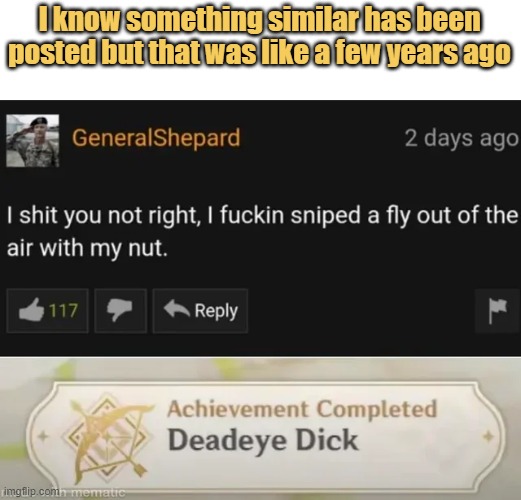Click the 2 days ago timestamp
521x500 pixels.
tap(461, 138)
